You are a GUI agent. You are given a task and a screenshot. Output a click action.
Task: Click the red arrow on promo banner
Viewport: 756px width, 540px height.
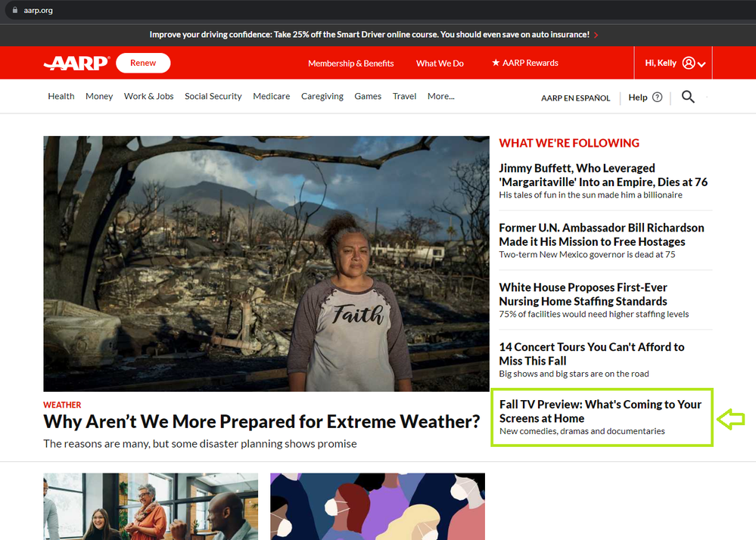pyautogui.click(x=596, y=35)
